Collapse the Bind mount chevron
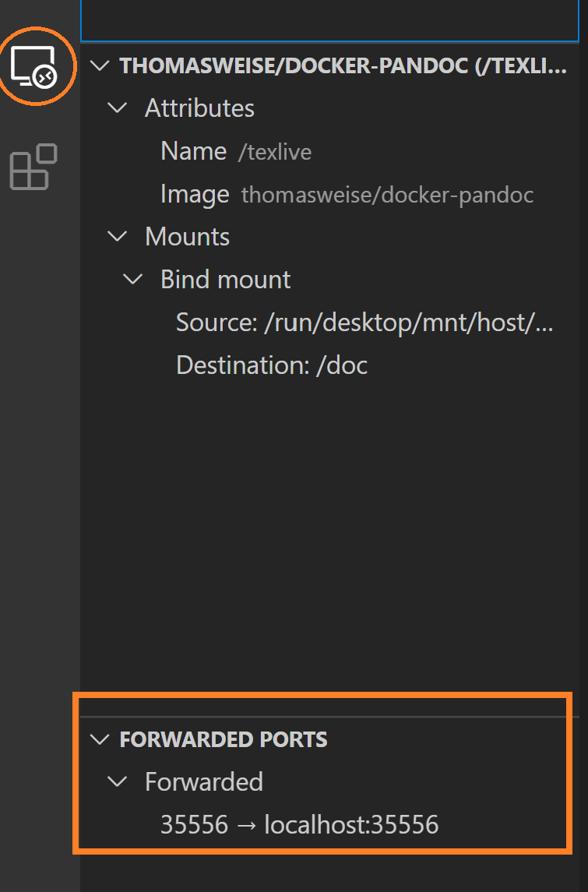 point(133,280)
